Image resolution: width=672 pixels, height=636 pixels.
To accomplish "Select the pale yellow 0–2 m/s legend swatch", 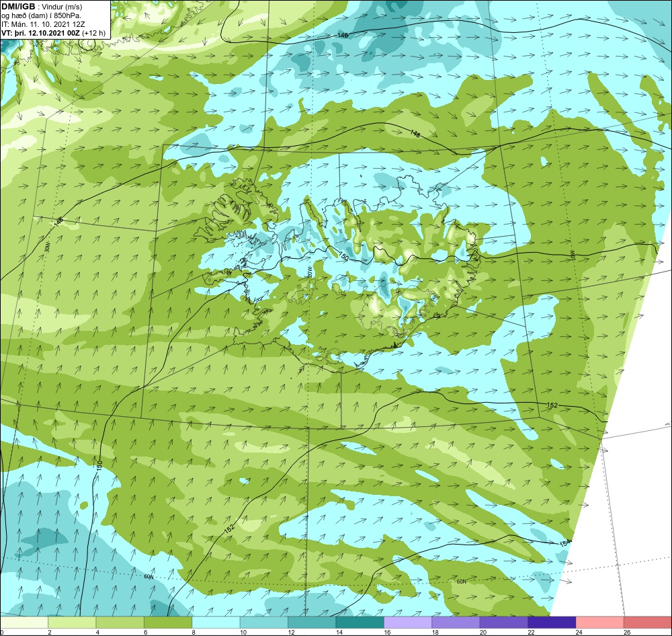I will 24,623.
